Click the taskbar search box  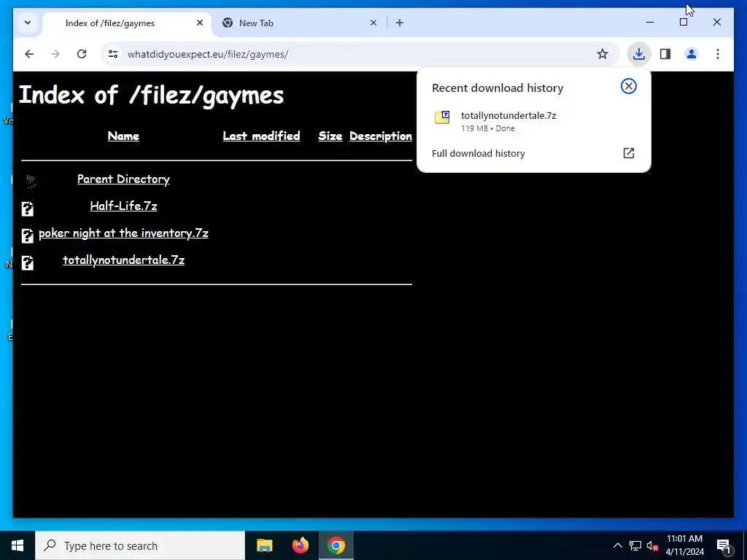(x=140, y=545)
